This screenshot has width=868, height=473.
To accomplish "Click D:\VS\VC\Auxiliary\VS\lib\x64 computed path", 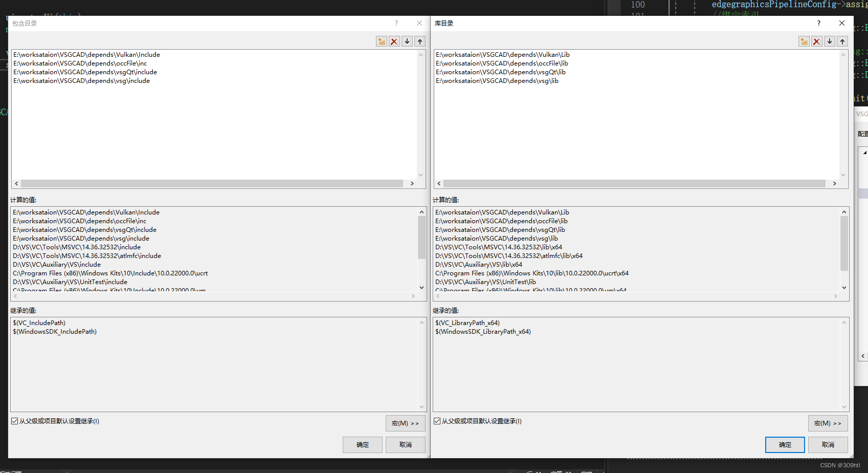I will [479, 265].
